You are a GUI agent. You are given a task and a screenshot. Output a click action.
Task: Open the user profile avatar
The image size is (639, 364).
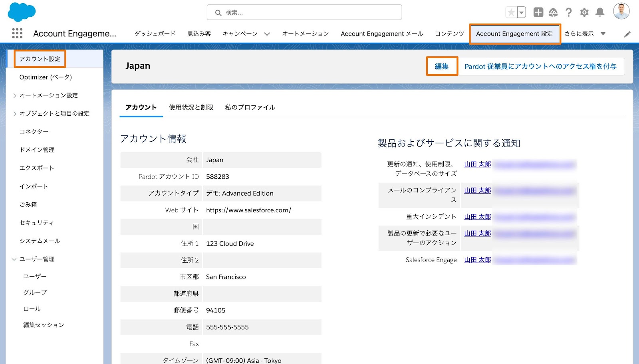tap(621, 11)
